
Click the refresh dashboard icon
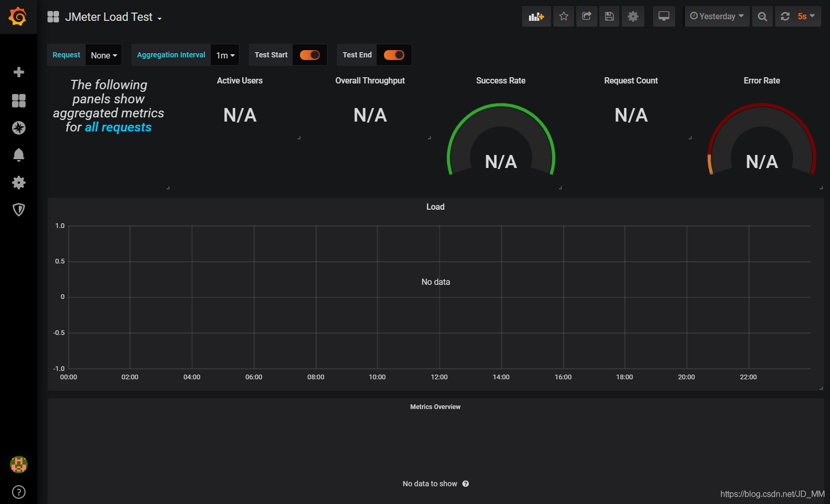pyautogui.click(x=785, y=17)
